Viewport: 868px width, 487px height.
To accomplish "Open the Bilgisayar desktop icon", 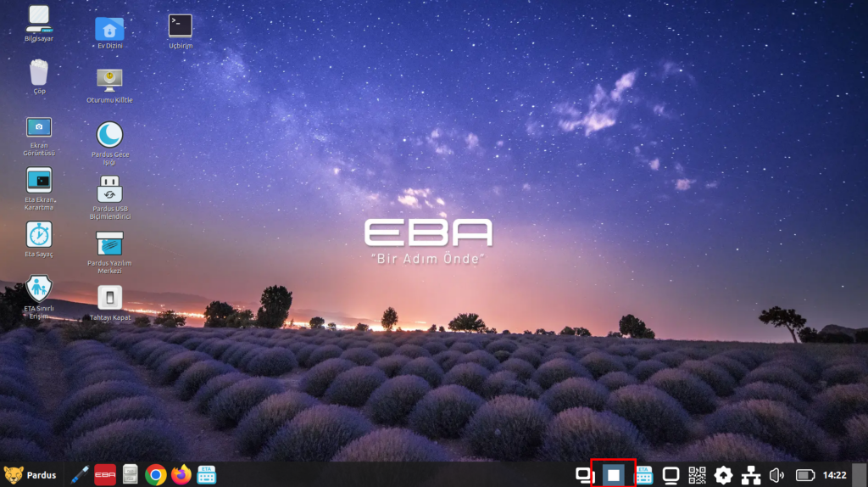I will pos(38,17).
